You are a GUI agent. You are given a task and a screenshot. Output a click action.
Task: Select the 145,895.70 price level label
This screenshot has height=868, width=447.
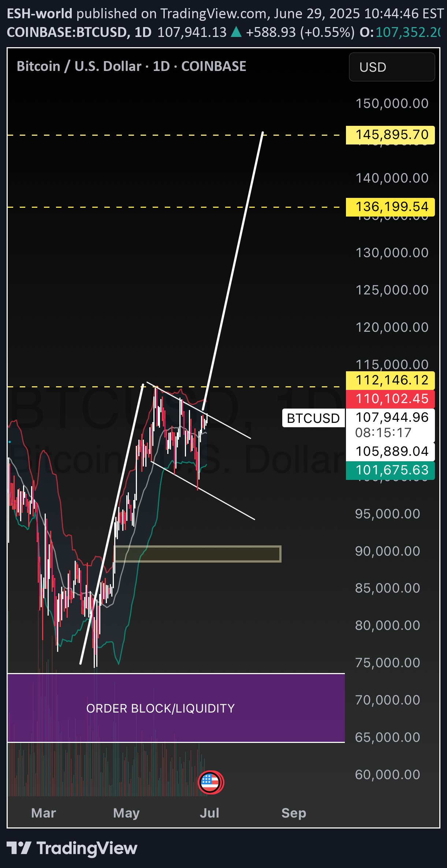point(390,135)
